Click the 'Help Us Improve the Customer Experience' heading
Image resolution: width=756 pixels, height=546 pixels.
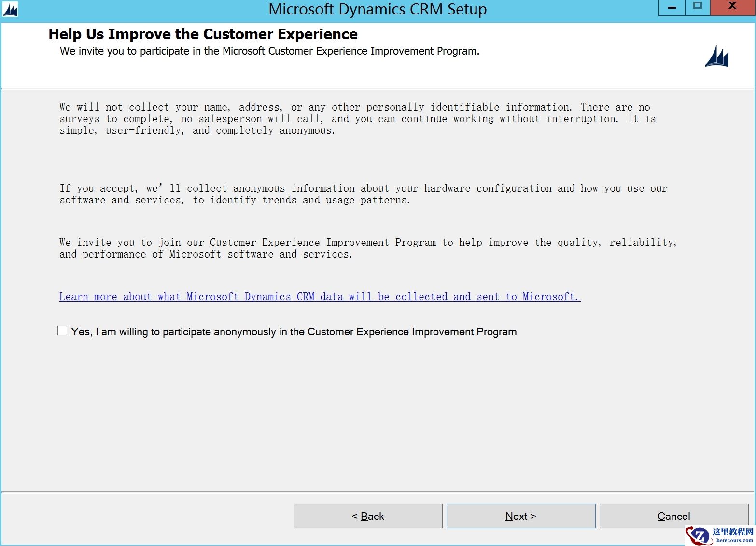click(x=203, y=34)
